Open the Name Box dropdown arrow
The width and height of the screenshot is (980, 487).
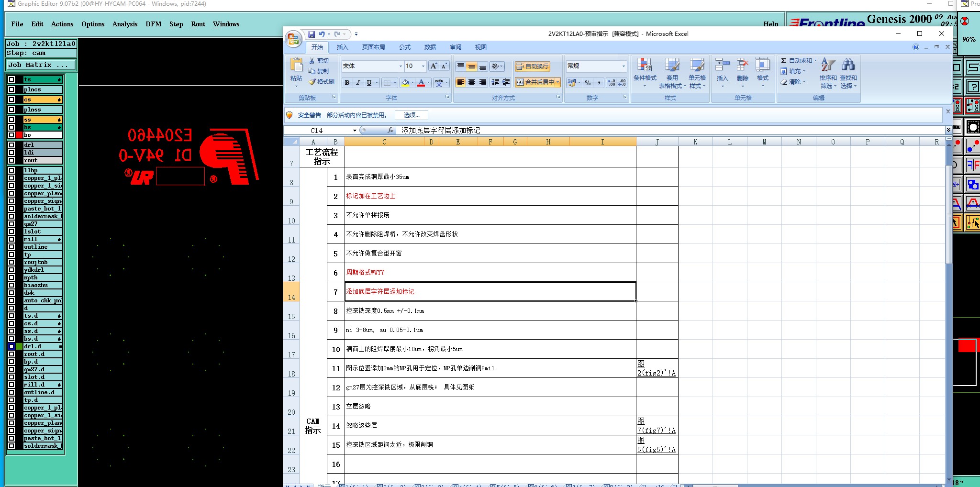[x=355, y=131]
